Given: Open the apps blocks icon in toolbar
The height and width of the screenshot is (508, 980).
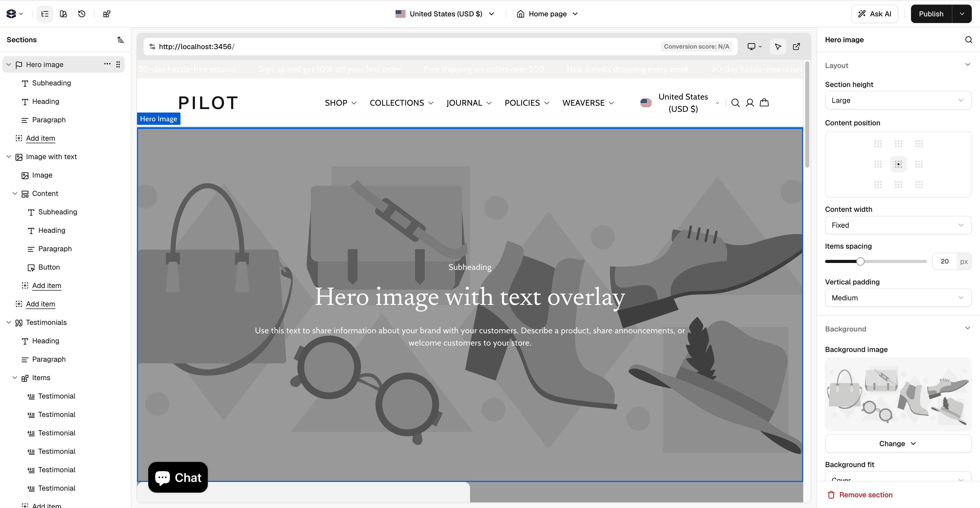Looking at the screenshot, I should coord(107,14).
